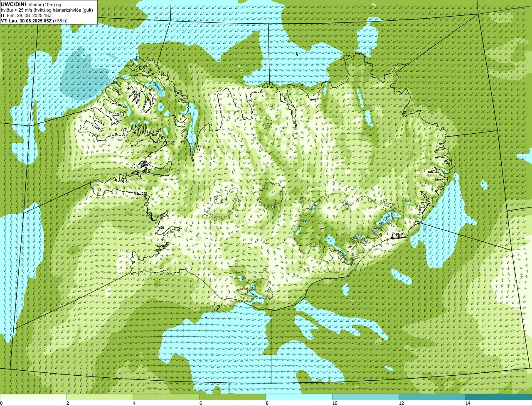
Task: Click the 'hviður > 25 m/s (hvítt)' legend line
Action: (x=48, y=10)
